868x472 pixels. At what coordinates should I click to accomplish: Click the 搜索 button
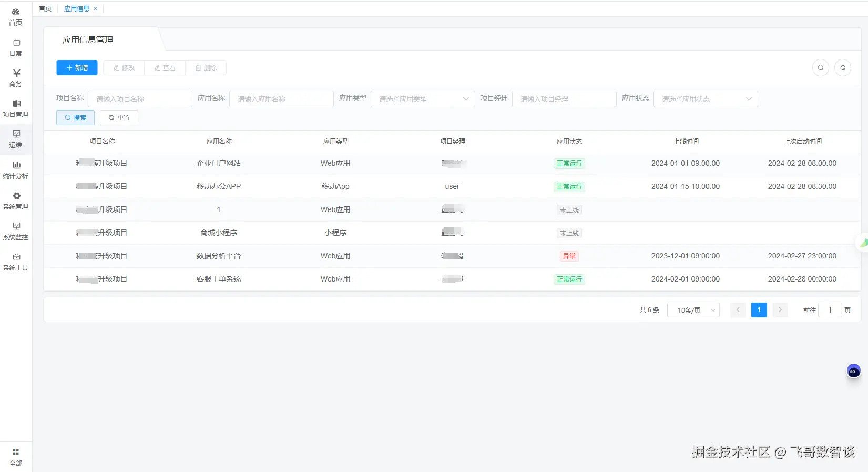(x=75, y=117)
